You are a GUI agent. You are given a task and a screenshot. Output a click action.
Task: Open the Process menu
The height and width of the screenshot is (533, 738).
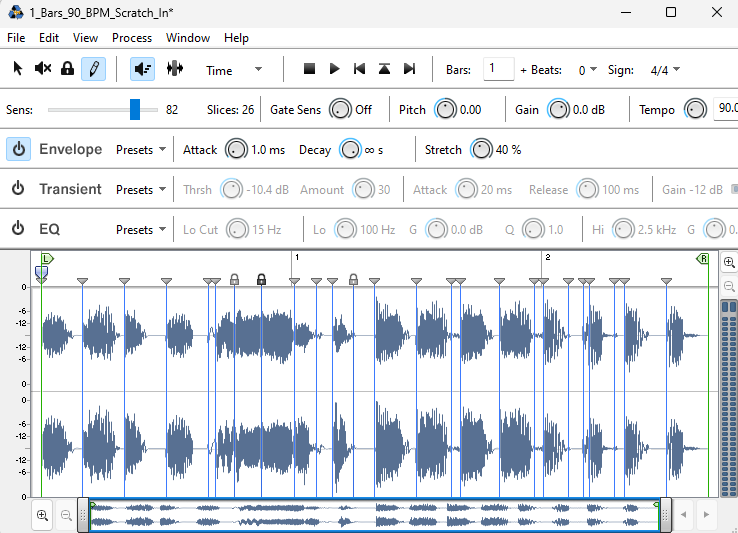point(132,38)
